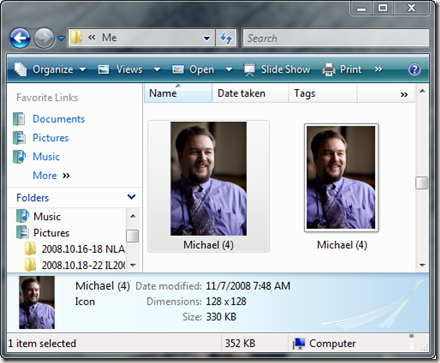
Task: Refresh the folder view
Action: point(226,38)
